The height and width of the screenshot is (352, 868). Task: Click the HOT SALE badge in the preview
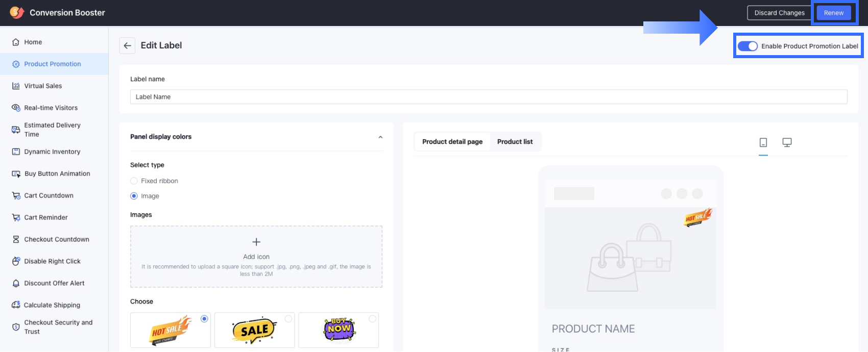tap(698, 217)
